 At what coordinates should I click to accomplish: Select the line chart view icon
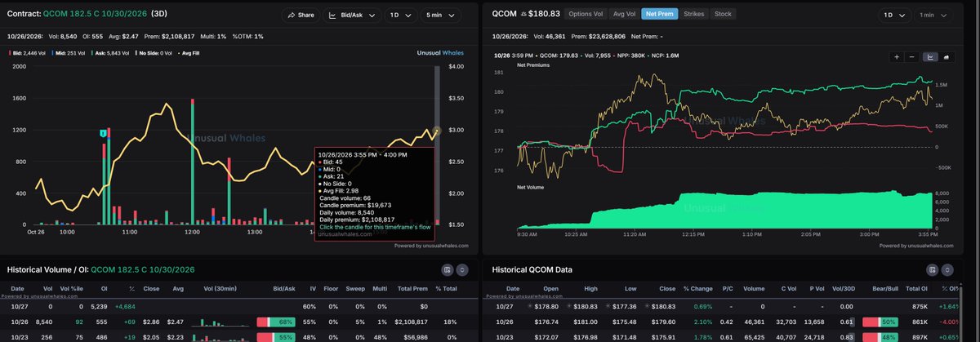(x=930, y=56)
